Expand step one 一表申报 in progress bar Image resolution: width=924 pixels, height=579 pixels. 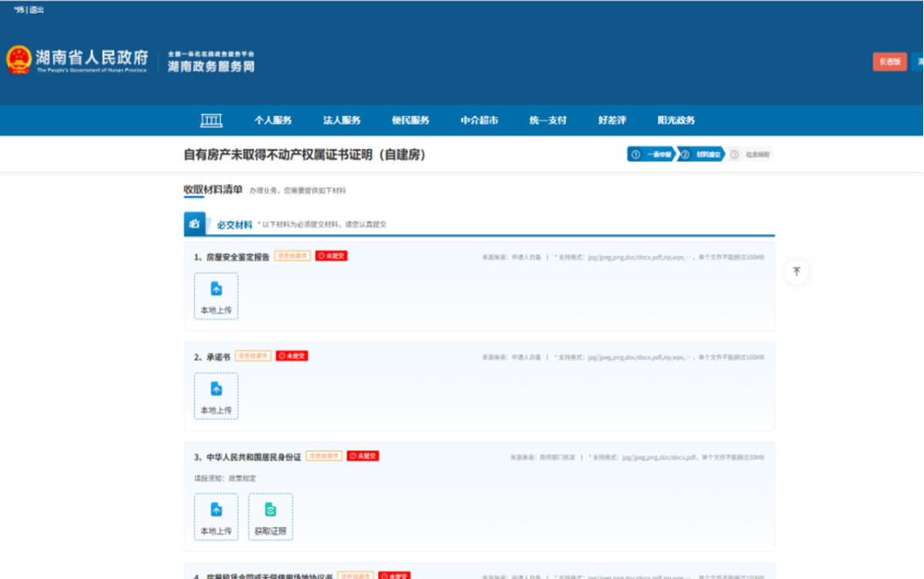pyautogui.click(x=653, y=155)
